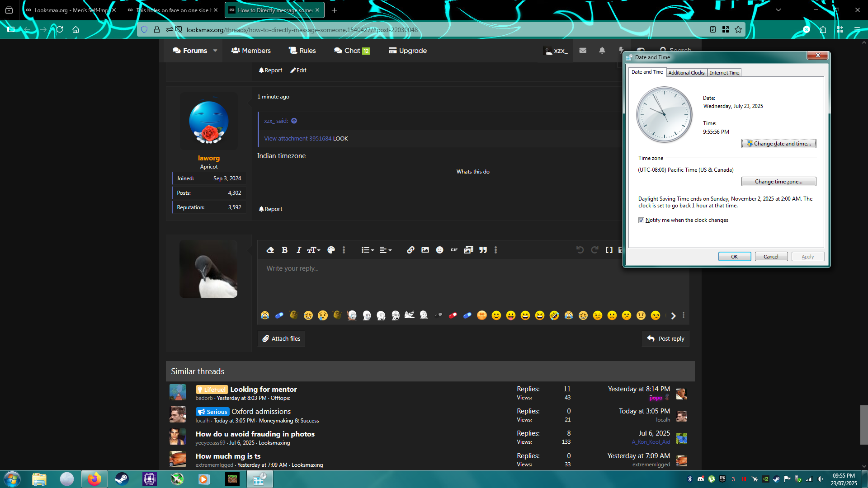Image resolution: width=868 pixels, height=488 pixels.
Task: Expand the Forums dropdown arrow
Action: point(215,51)
